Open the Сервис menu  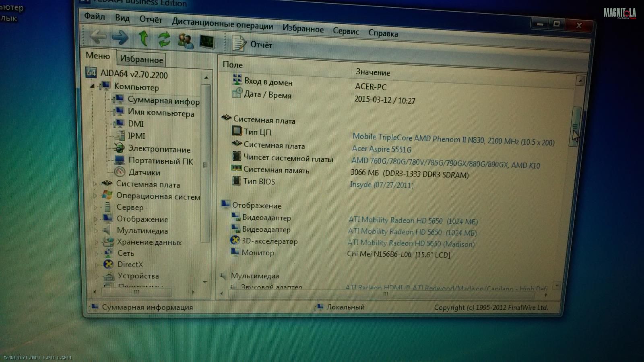[346, 31]
